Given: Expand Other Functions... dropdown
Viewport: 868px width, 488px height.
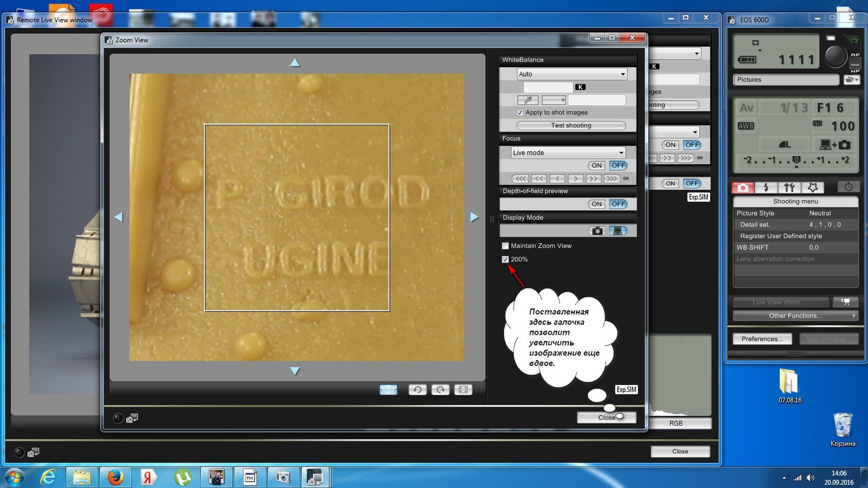Looking at the screenshot, I should pos(795,316).
